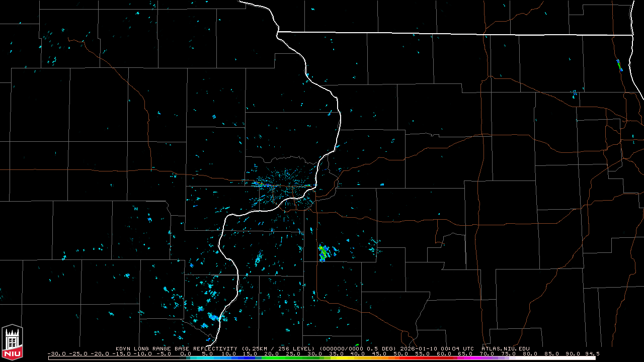Screen dimensions: 644x362
Task: Click the ATLAS.NIU.EDU text
Action: tap(506, 348)
